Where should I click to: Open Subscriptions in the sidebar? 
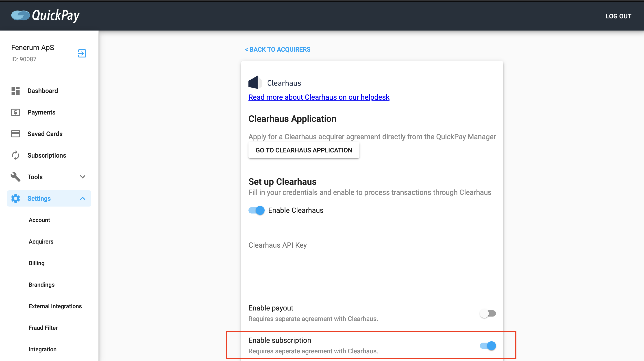coord(47,155)
